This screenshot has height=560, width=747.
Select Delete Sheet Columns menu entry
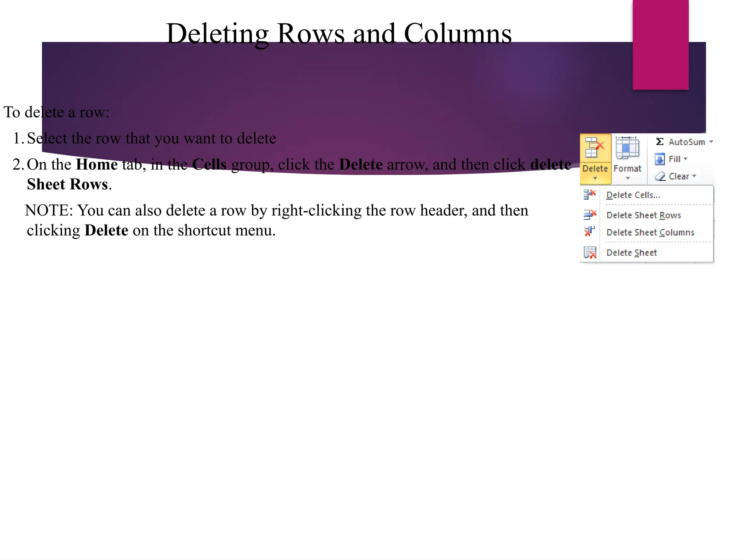point(650,233)
